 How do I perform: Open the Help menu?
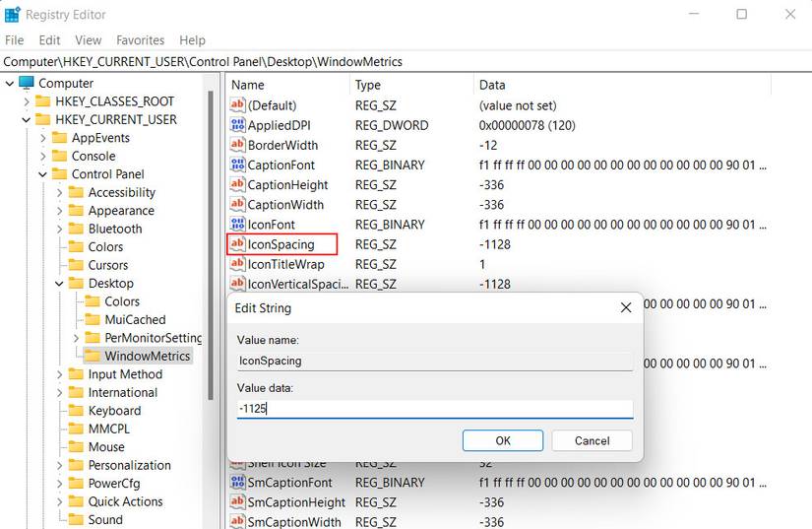pyautogui.click(x=192, y=39)
